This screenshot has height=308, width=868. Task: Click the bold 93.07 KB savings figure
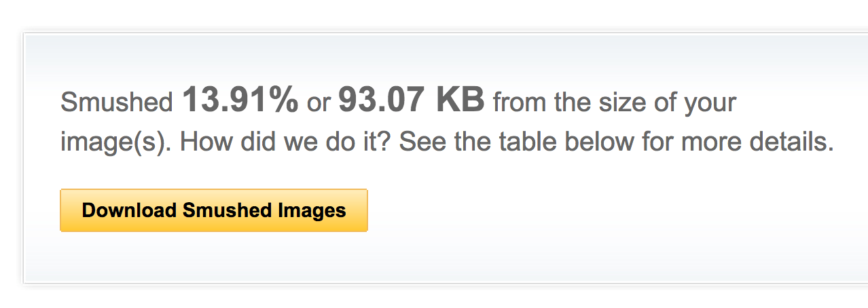pyautogui.click(x=412, y=101)
